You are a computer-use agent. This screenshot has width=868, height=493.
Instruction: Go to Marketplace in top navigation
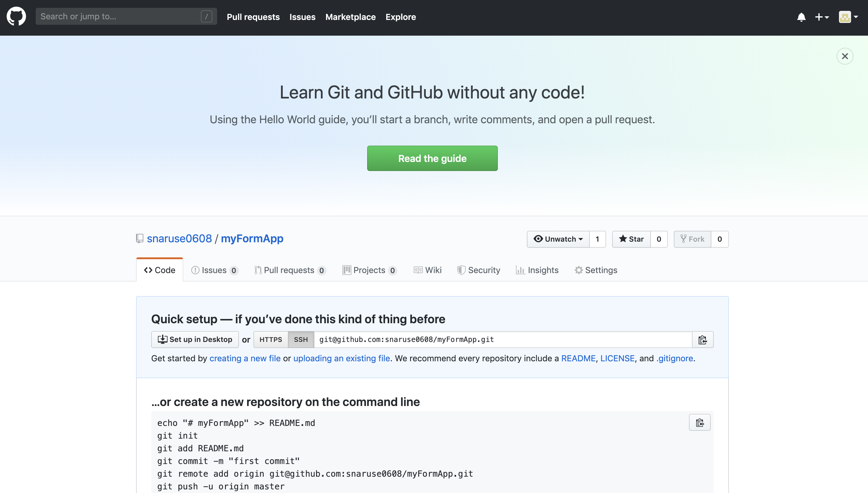[x=351, y=17]
